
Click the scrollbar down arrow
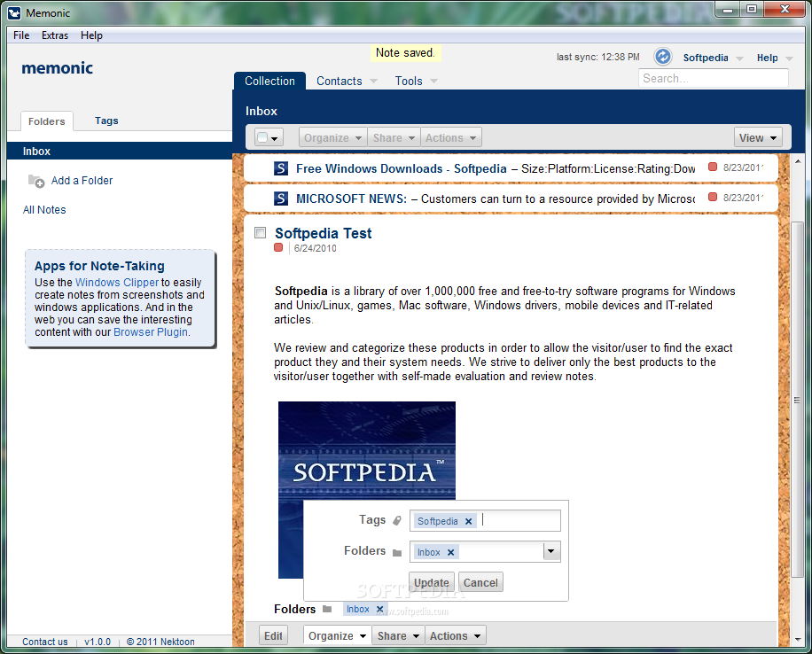798,640
